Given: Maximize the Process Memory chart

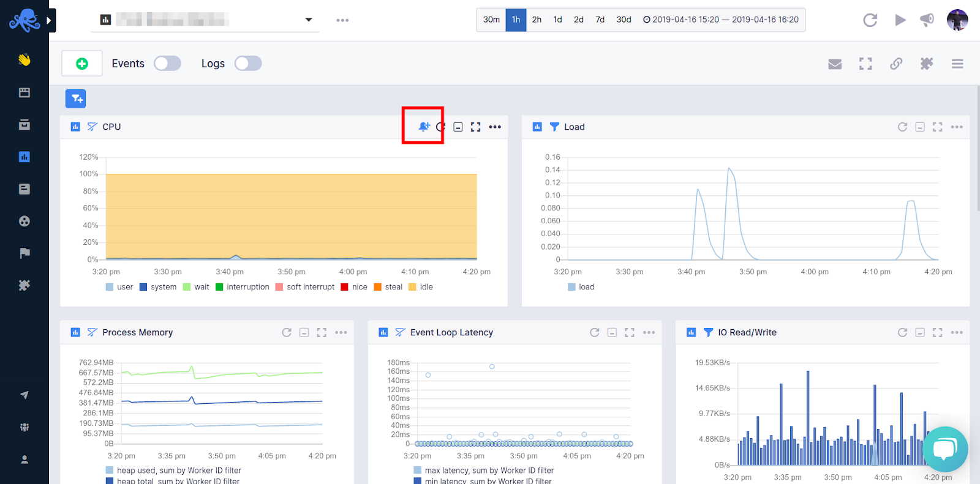Looking at the screenshot, I should click(322, 332).
